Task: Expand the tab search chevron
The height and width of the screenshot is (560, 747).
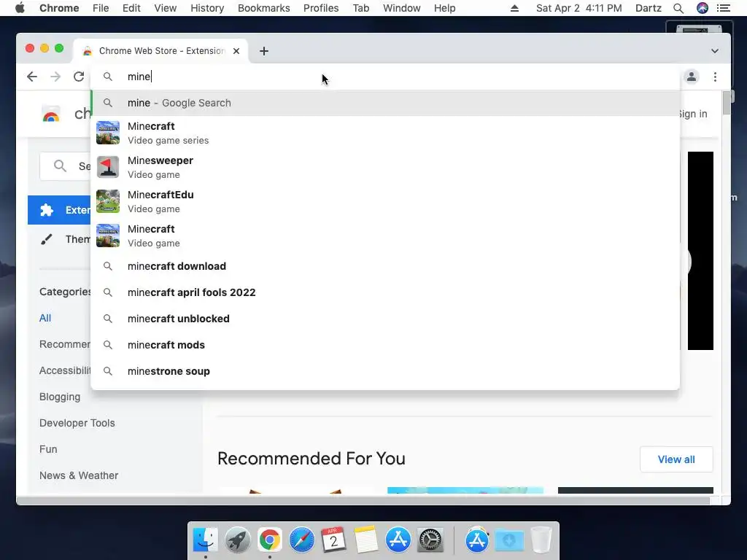Action: (x=715, y=51)
